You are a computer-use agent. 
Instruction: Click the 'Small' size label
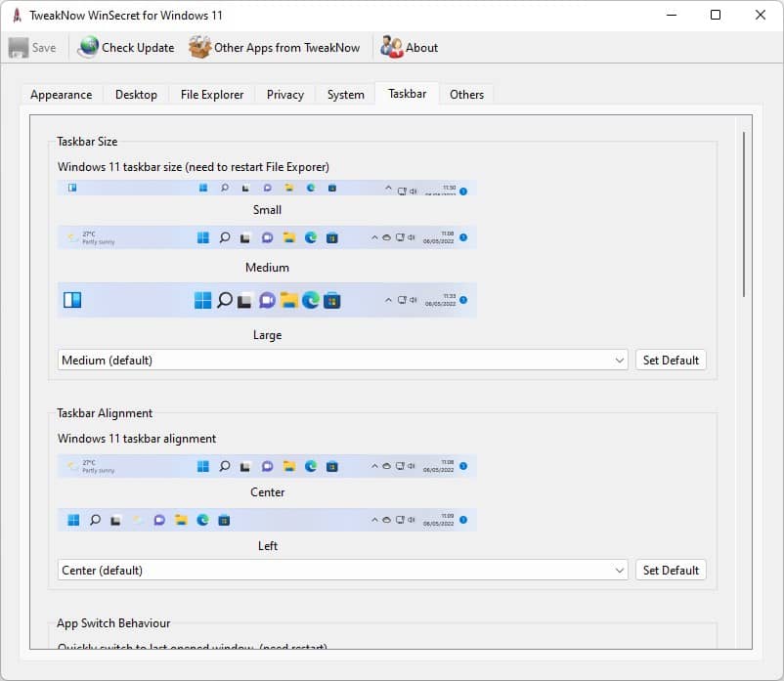tap(267, 210)
